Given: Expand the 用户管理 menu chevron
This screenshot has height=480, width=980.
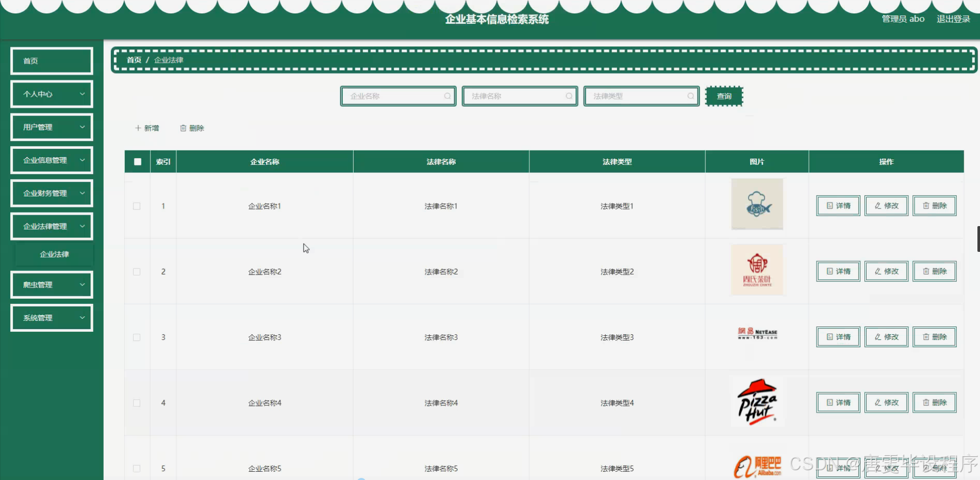Looking at the screenshot, I should pos(82,127).
